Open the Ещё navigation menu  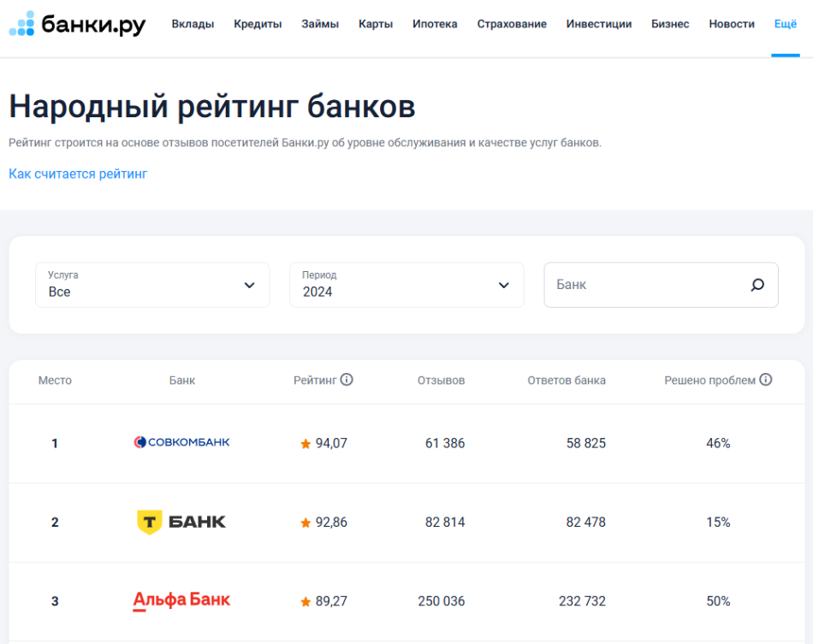785,24
